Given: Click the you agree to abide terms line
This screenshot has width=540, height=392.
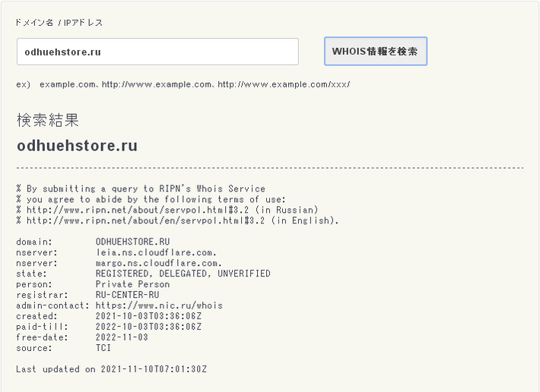Looking at the screenshot, I should coord(151,200).
